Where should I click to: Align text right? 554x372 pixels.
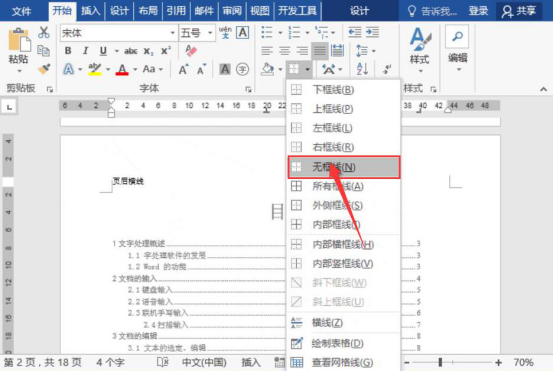(x=302, y=51)
